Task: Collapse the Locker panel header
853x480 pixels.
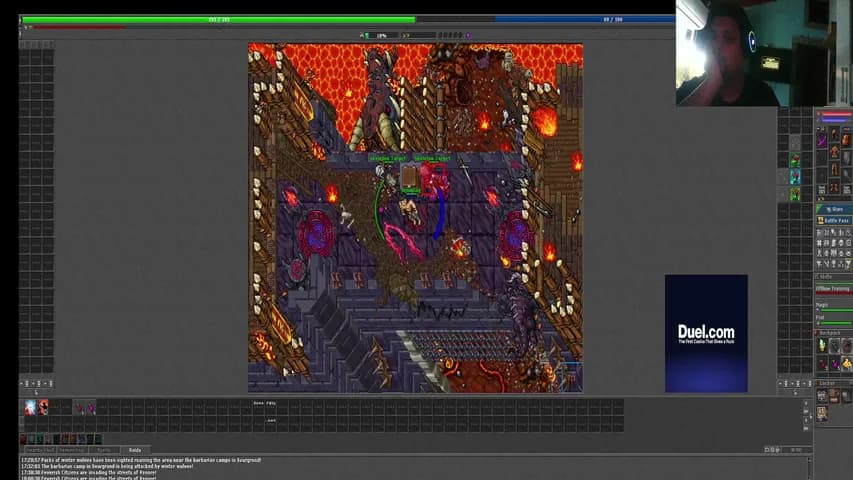Action: 834,383
